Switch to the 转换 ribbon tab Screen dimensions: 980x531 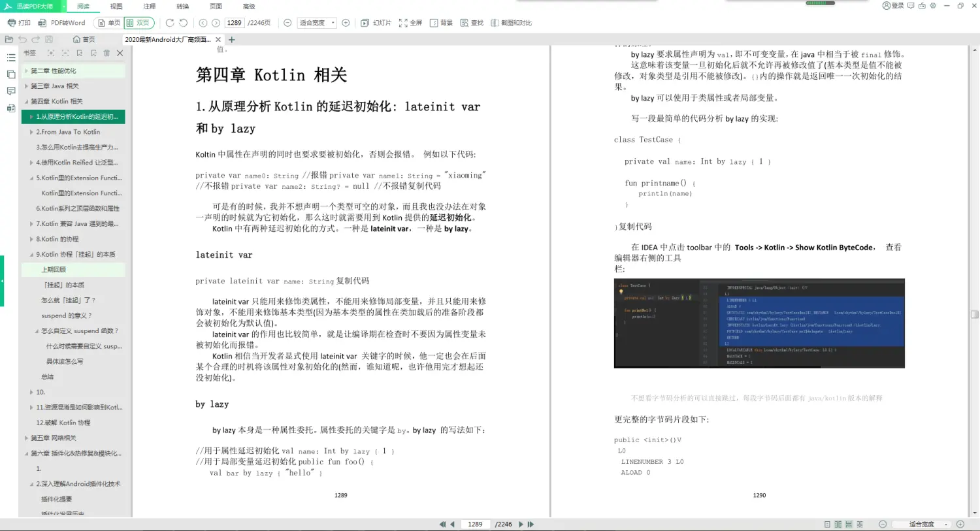click(182, 6)
